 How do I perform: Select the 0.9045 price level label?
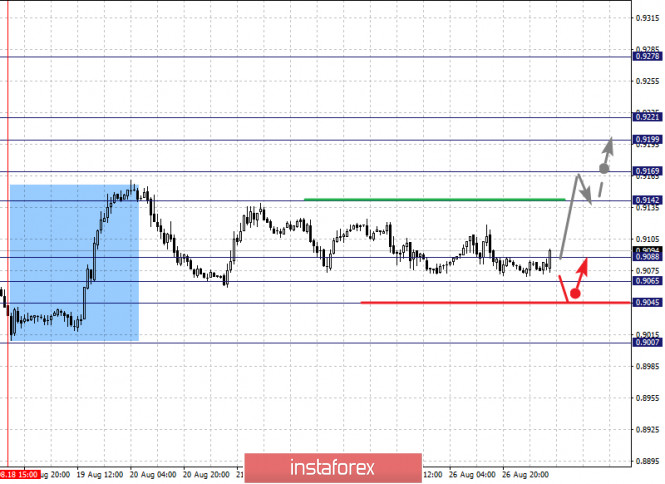click(647, 302)
